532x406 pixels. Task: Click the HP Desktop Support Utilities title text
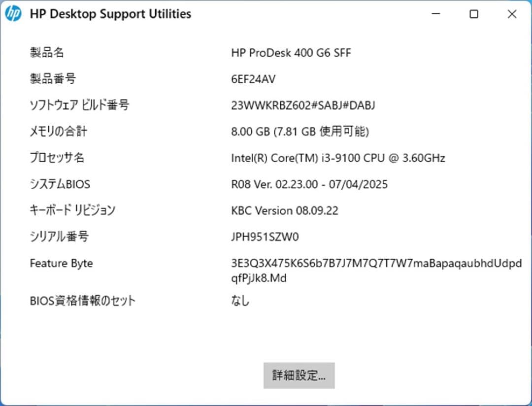click(x=110, y=14)
